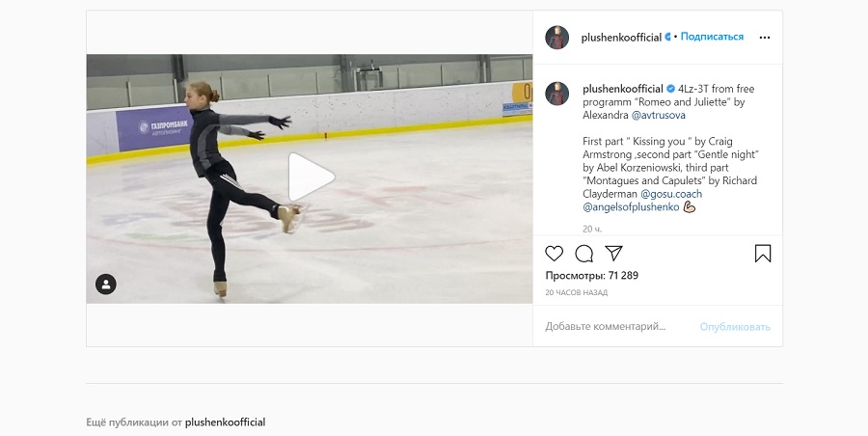Open the @angelsofplushenko mention link
Screen dimensions: 868x436
pos(631,207)
